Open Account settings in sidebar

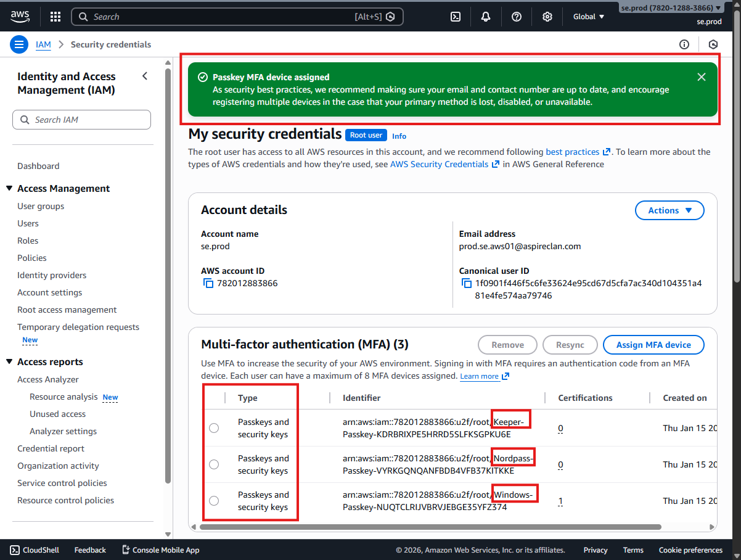click(x=49, y=292)
